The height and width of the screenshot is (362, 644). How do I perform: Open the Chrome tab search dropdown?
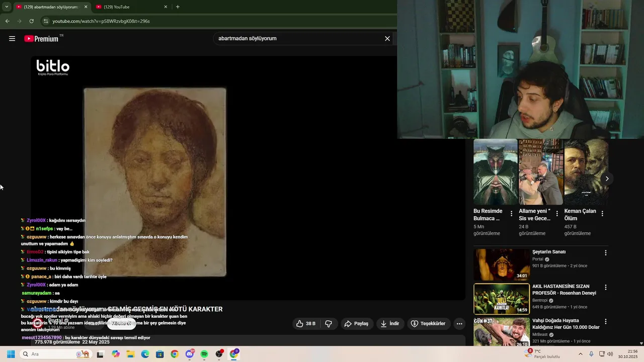(x=6, y=7)
